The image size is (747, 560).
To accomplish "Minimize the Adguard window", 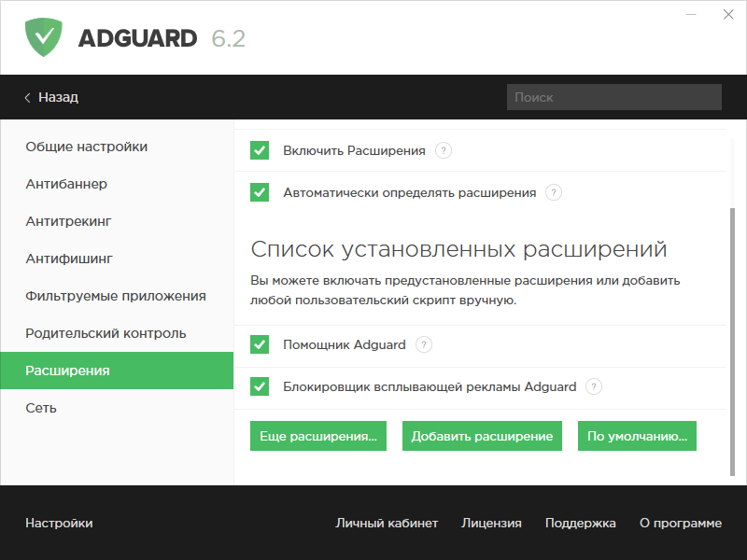I will click(x=691, y=15).
